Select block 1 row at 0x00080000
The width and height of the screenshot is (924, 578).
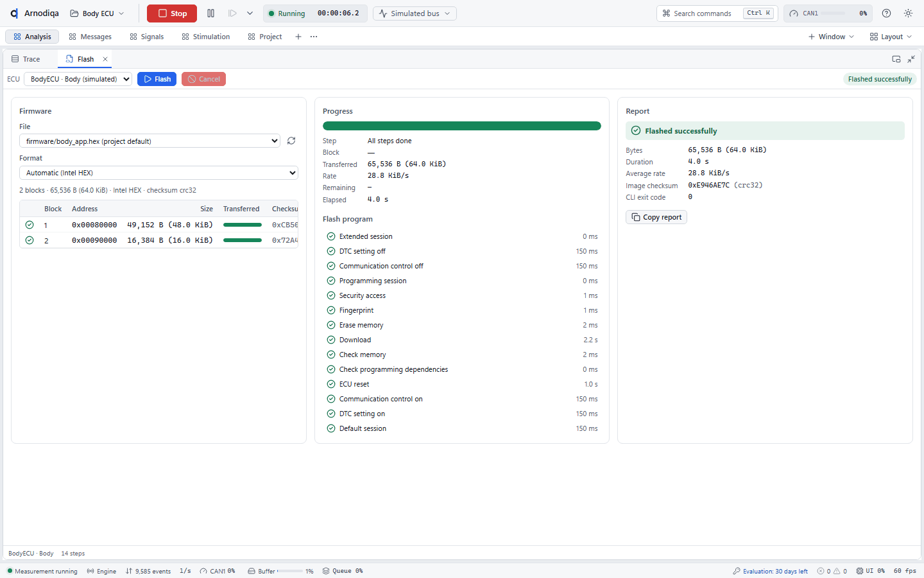pyautogui.click(x=158, y=225)
